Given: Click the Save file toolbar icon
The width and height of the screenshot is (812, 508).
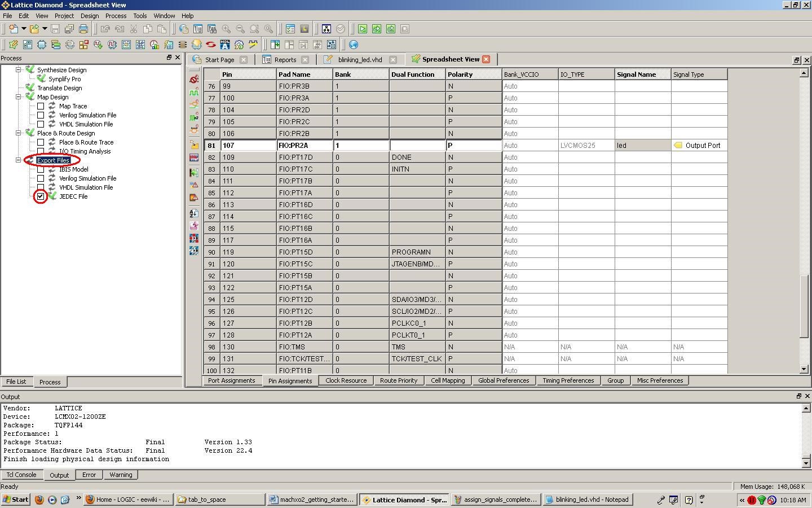Looking at the screenshot, I should pos(55,29).
